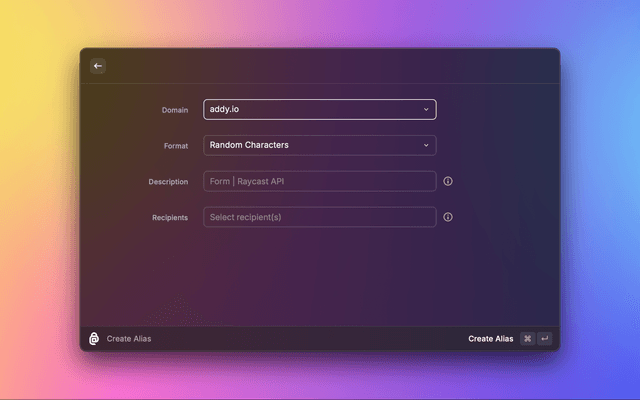Click the Format field label
Image resolution: width=640 pixels, height=400 pixels.
pos(175,146)
